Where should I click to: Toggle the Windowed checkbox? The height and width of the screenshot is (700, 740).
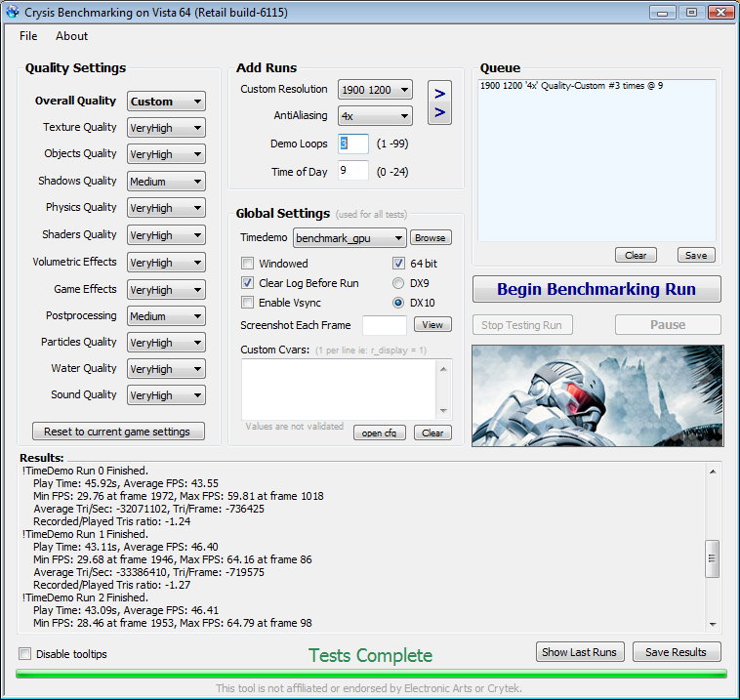pos(247,263)
